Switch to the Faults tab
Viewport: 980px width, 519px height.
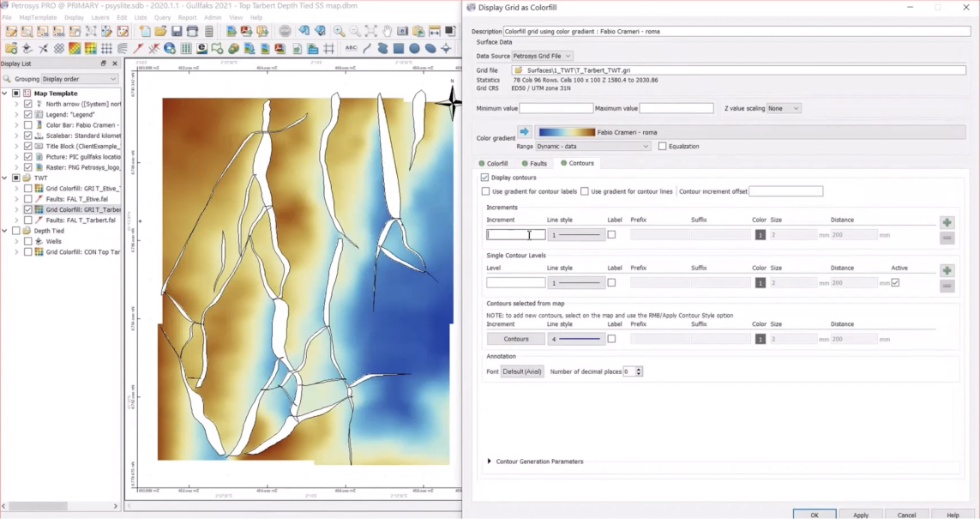tap(534, 163)
